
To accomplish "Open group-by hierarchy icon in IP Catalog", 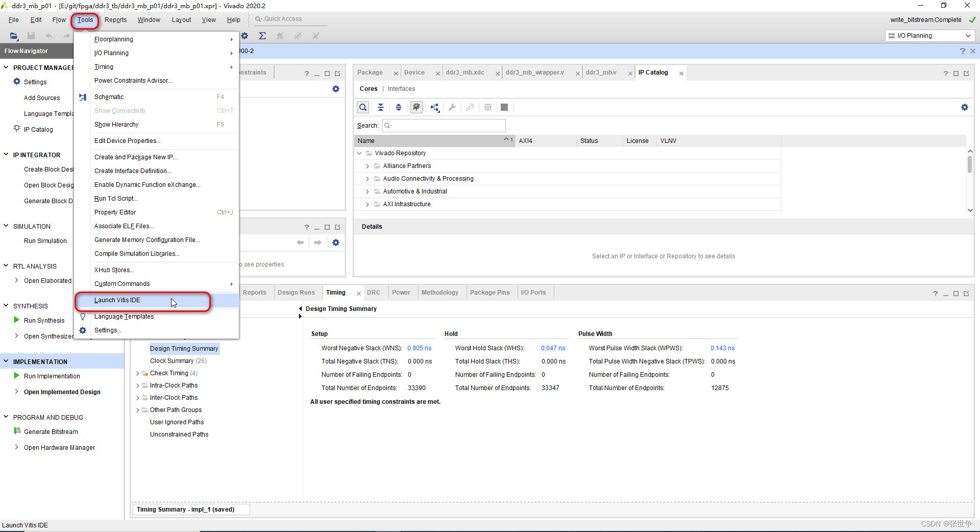I will (434, 107).
